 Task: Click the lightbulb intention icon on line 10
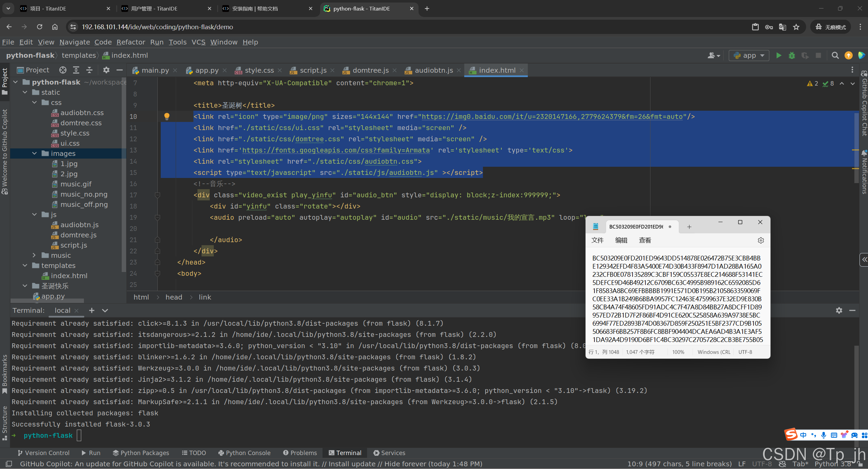167,116
